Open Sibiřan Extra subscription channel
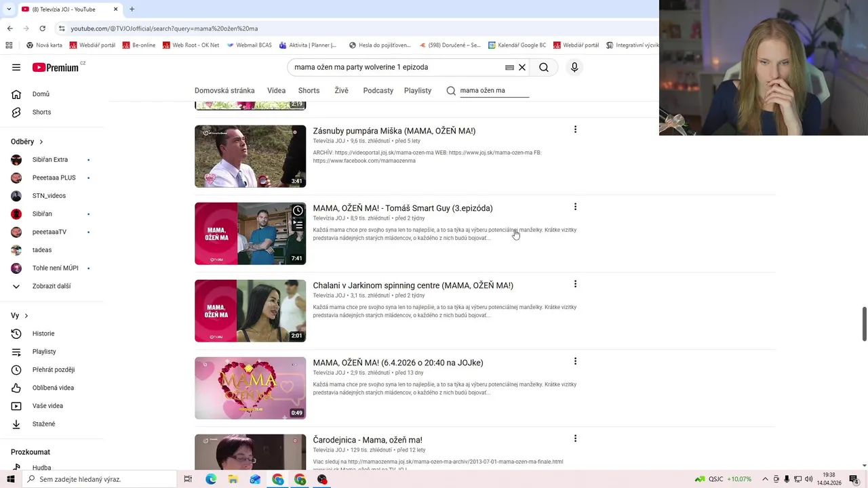 coord(52,160)
